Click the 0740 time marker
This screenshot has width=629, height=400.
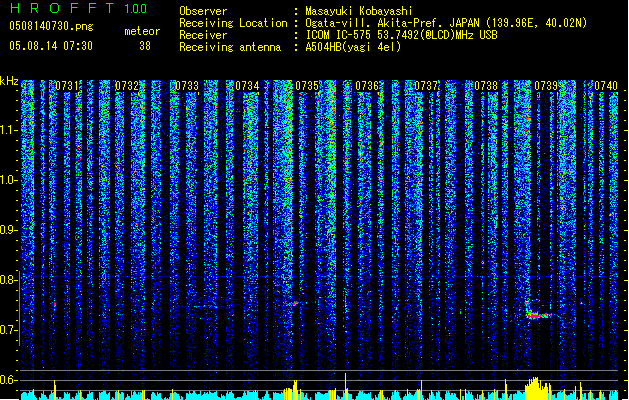pos(606,86)
